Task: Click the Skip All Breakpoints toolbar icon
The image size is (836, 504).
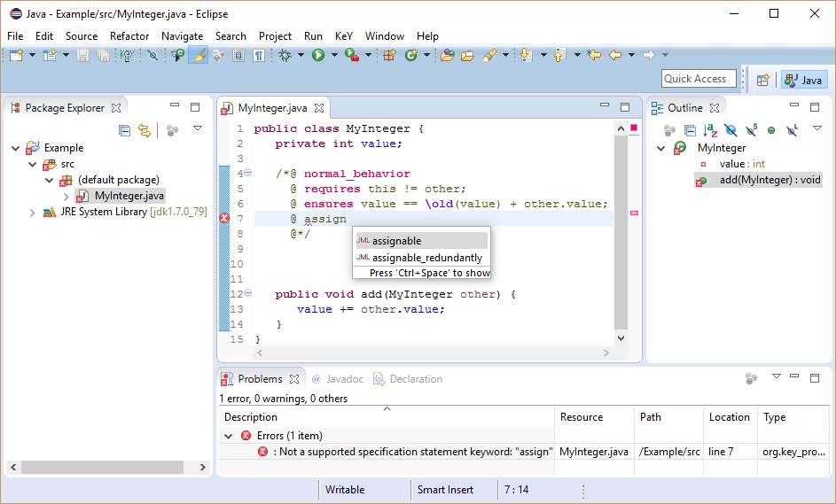Action: tap(152, 55)
